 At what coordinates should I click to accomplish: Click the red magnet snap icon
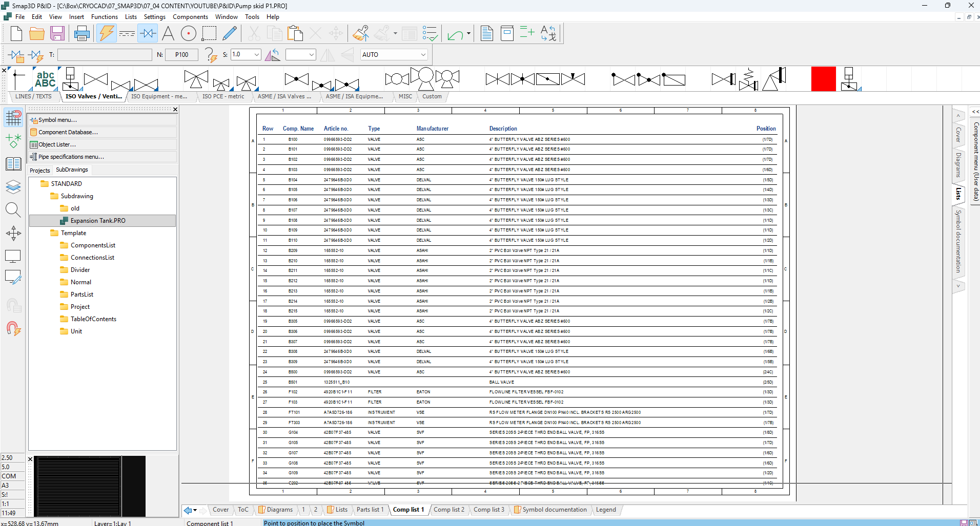click(x=13, y=328)
